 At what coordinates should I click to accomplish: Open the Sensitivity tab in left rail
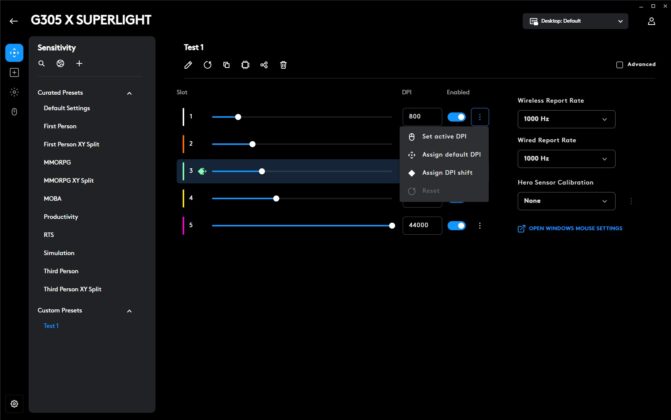click(x=14, y=53)
